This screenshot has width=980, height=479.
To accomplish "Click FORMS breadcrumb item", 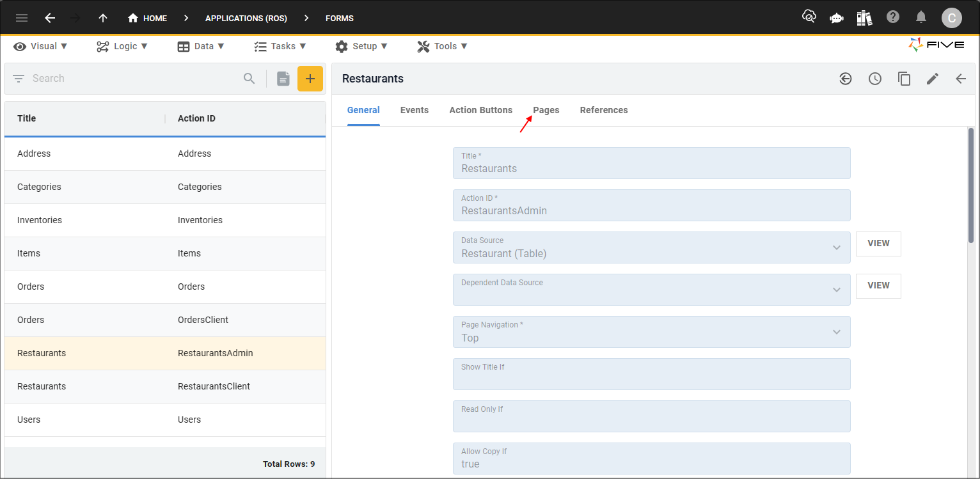I will pyautogui.click(x=340, y=18).
